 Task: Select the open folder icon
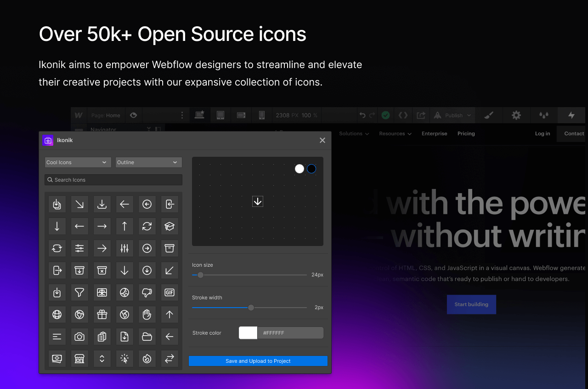[x=147, y=337]
